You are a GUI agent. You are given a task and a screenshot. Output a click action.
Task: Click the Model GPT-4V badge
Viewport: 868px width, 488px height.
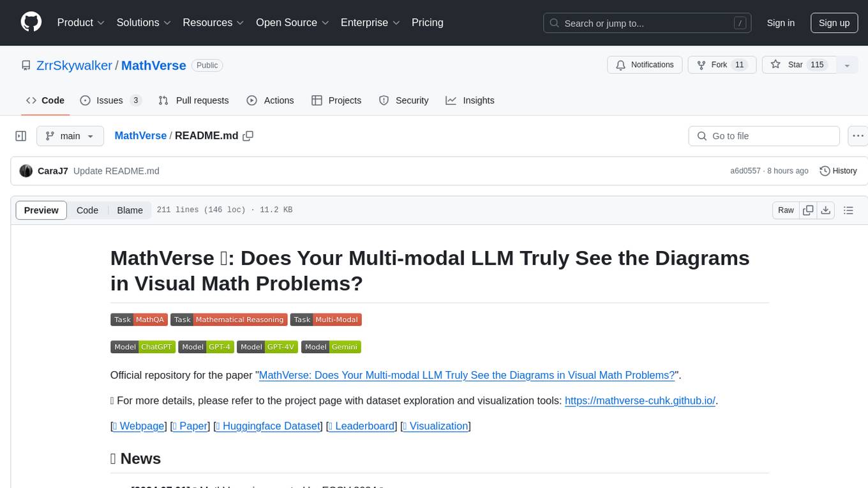[267, 347]
